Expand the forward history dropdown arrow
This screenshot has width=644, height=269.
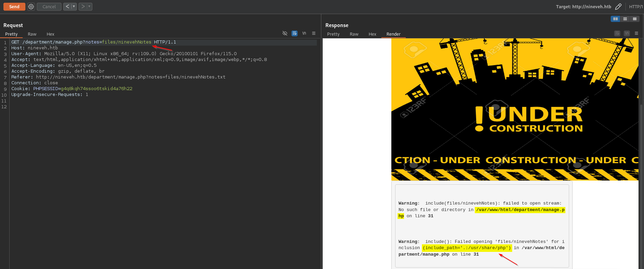click(x=89, y=7)
